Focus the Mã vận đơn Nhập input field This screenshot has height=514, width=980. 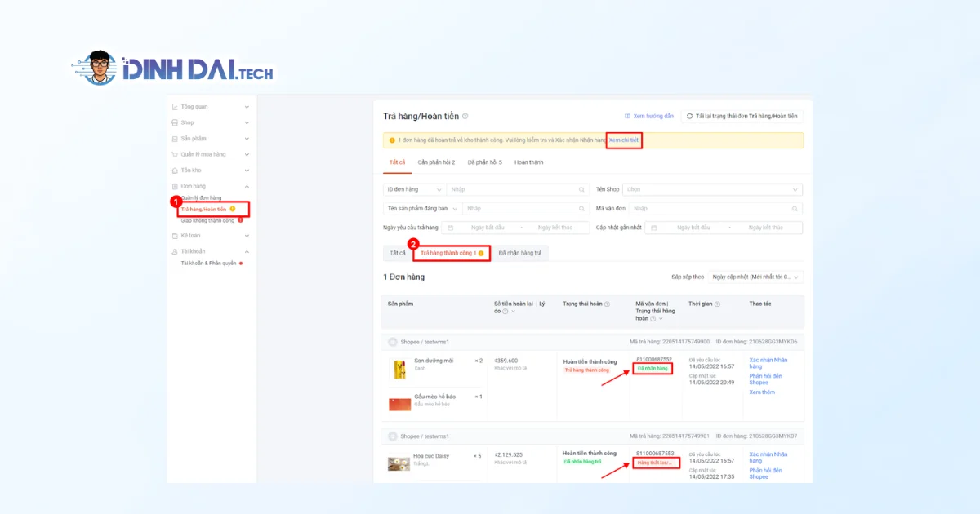point(715,209)
